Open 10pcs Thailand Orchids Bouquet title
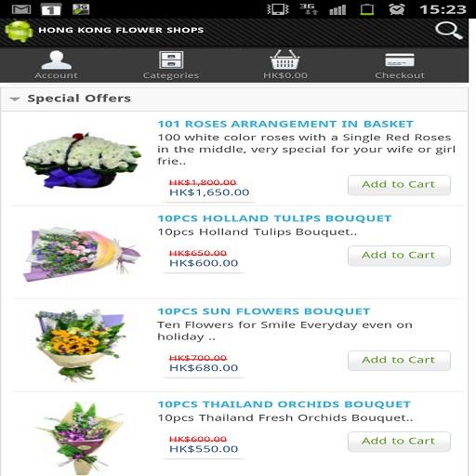Image resolution: width=476 pixels, height=476 pixels. 284,404
